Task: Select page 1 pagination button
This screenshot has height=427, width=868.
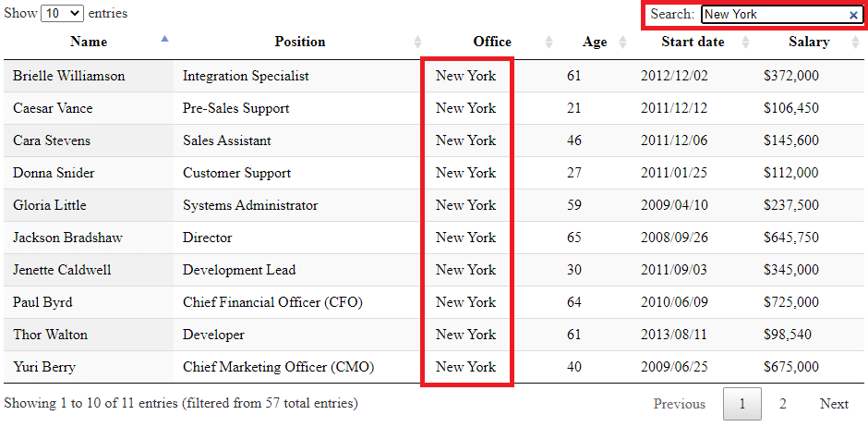Action: point(742,404)
